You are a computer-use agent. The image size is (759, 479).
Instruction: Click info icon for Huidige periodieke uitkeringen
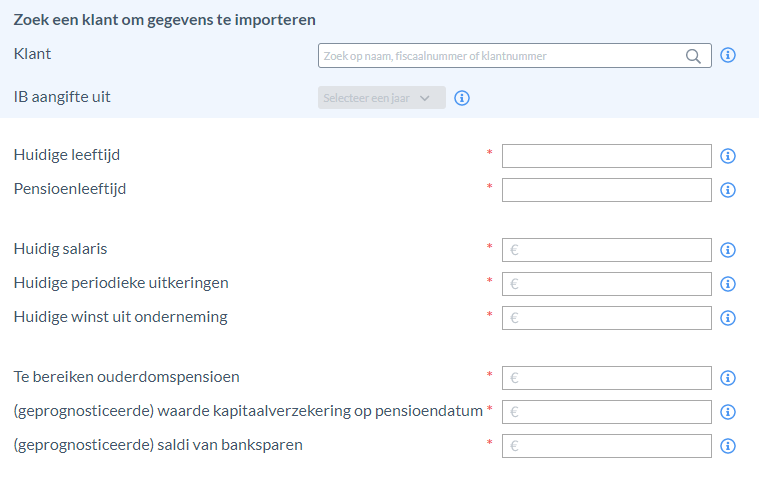[728, 284]
